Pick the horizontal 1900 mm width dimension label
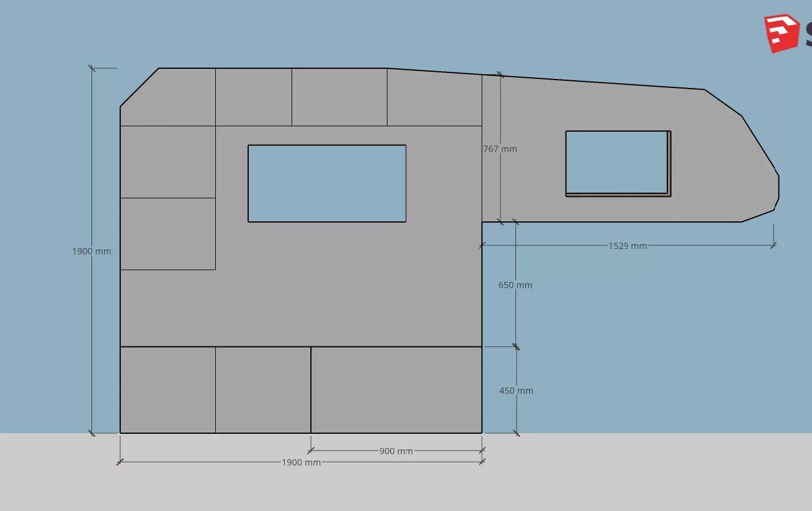The image size is (812, 511). (x=301, y=463)
